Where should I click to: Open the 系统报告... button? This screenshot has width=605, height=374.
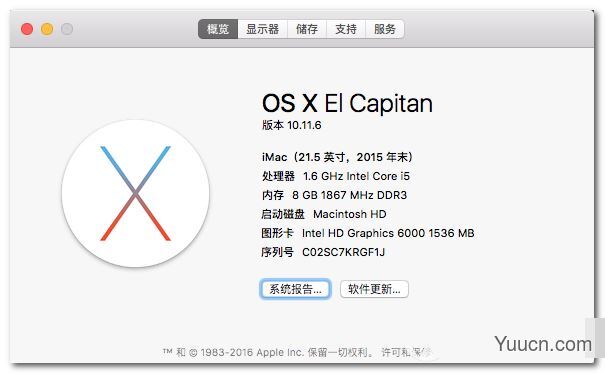[x=296, y=289]
